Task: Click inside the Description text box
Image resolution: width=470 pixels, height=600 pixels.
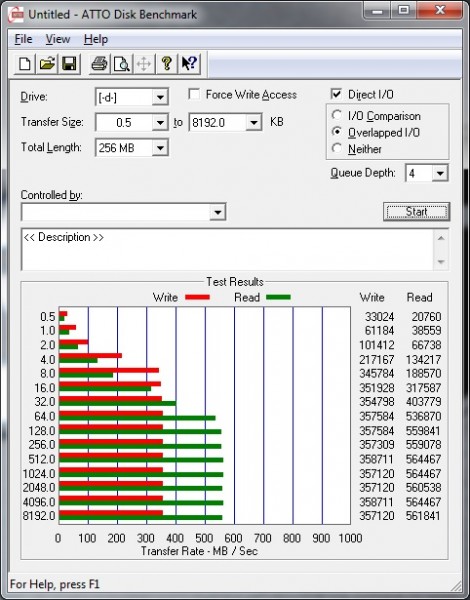Action: coord(227,249)
